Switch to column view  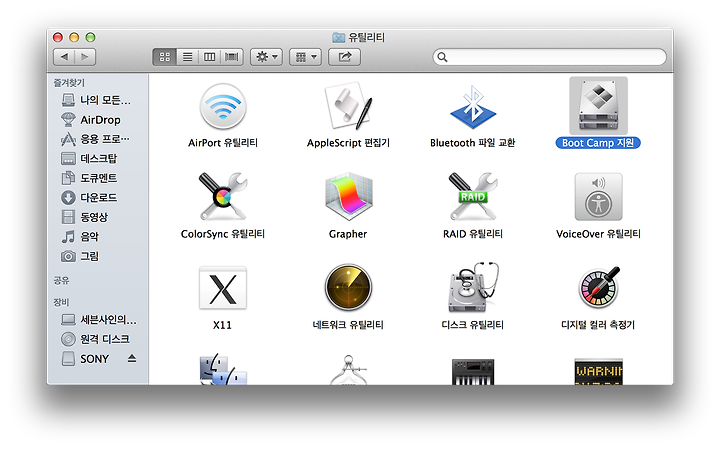[x=209, y=57]
